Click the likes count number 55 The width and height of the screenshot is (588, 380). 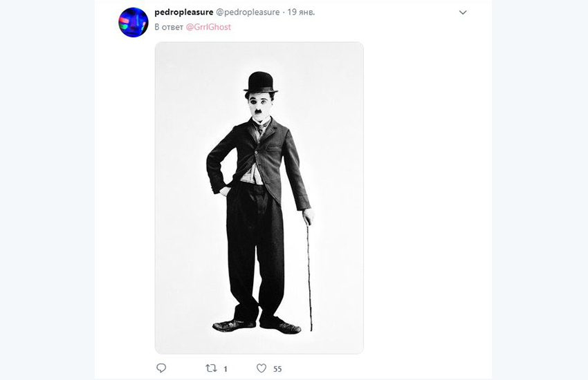[277, 369]
